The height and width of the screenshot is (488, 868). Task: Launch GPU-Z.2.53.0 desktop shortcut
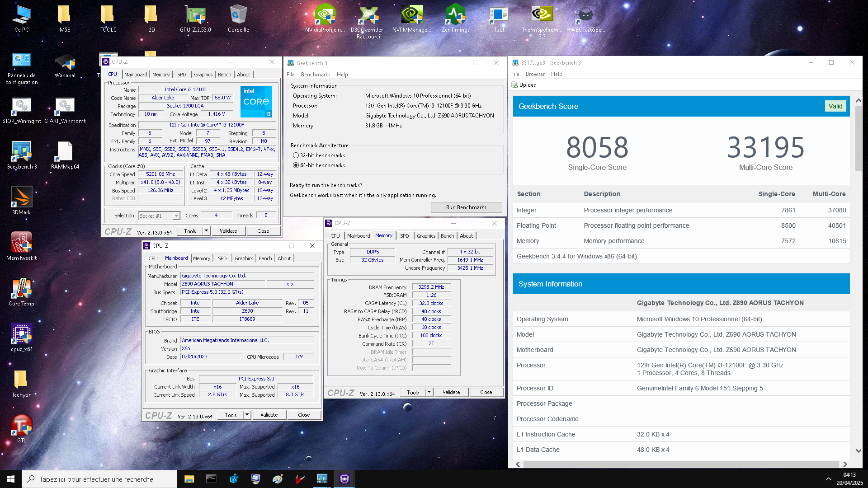coord(195,18)
